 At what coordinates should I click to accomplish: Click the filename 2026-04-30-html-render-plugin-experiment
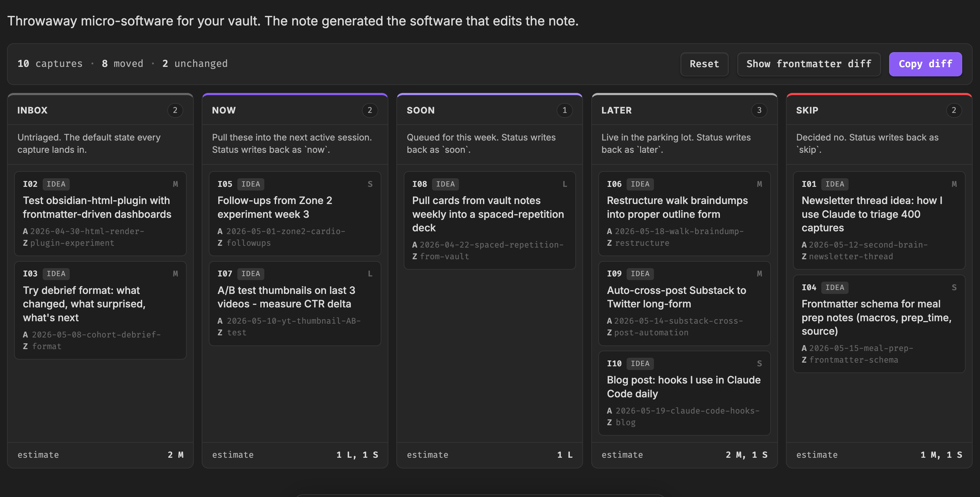click(x=87, y=237)
